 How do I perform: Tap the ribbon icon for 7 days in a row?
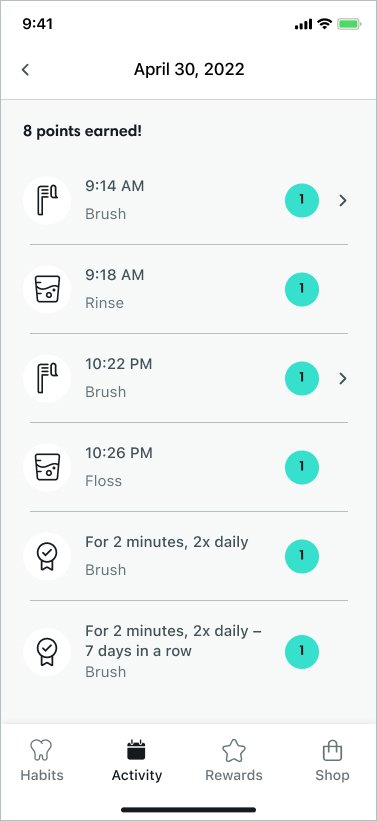pos(47,651)
